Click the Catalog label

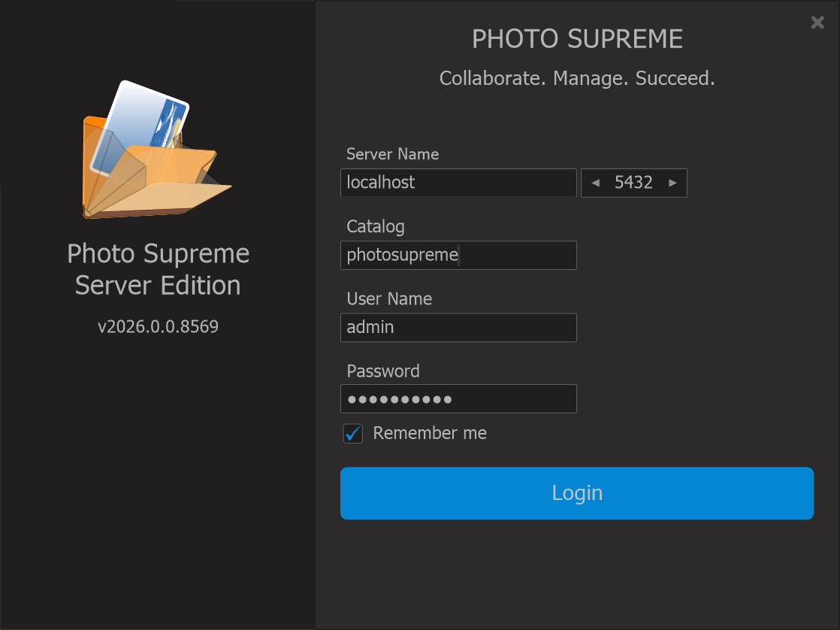tap(376, 227)
